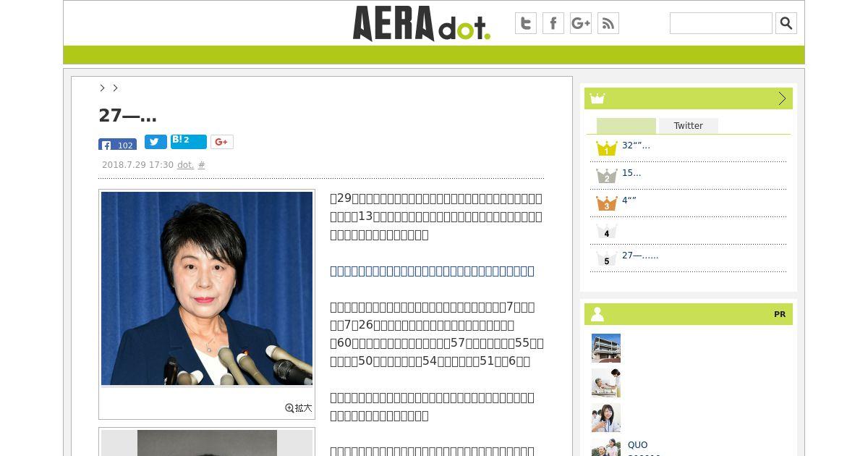Share article via Facebook button showing 102
This screenshot has width=868, height=456.
tap(117, 144)
